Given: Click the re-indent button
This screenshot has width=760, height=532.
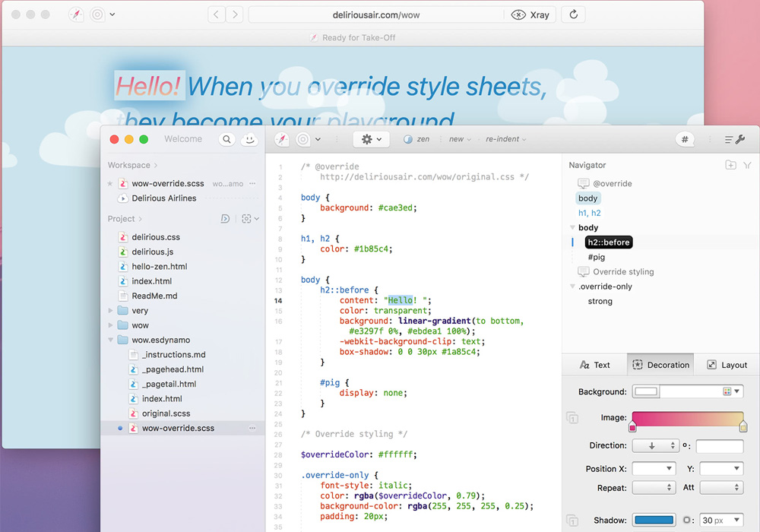Looking at the screenshot, I should click(x=502, y=139).
